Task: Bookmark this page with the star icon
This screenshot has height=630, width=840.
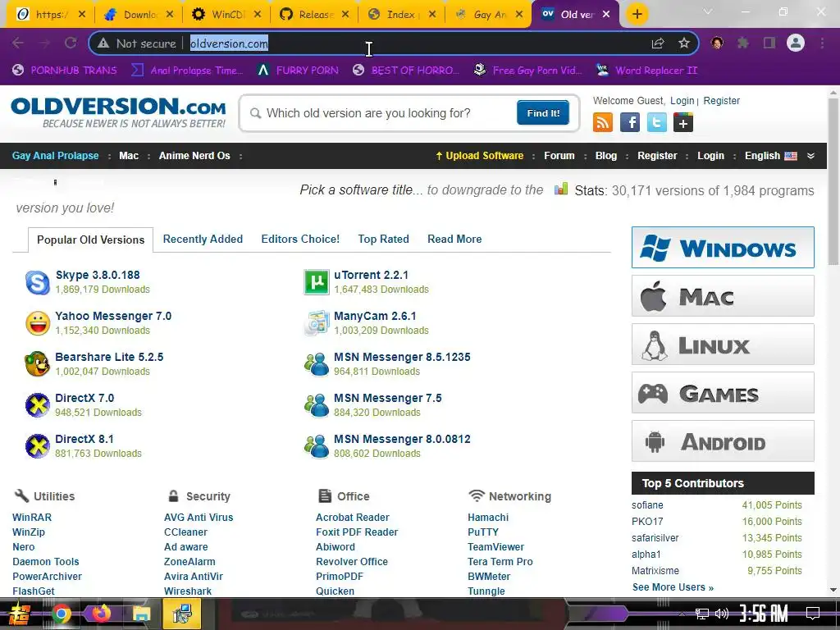Action: [x=684, y=43]
